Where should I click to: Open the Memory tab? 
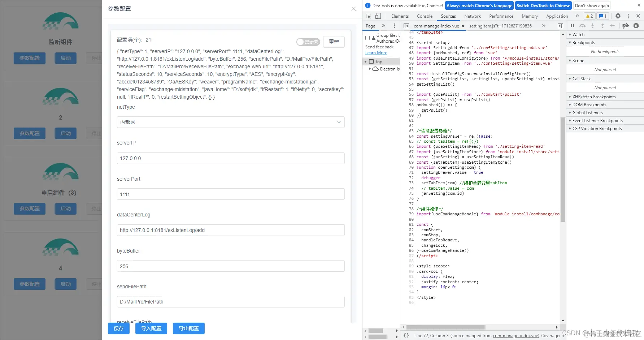point(530,16)
